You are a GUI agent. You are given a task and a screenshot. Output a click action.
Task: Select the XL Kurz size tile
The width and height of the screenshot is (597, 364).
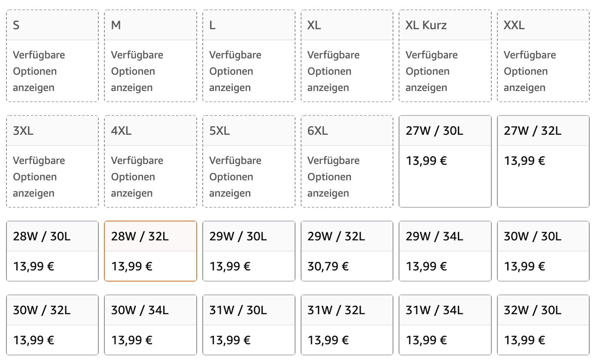(445, 56)
